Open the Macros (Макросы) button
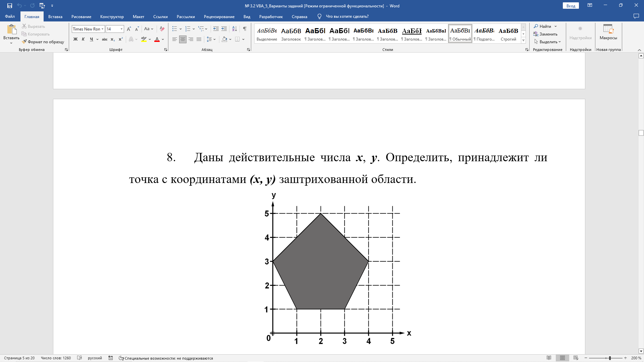The width and height of the screenshot is (644, 362). coord(608,32)
